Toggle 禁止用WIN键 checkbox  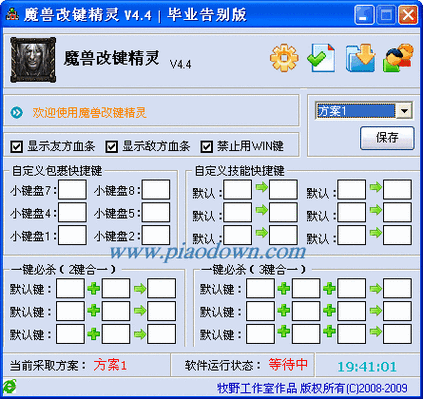207,146
